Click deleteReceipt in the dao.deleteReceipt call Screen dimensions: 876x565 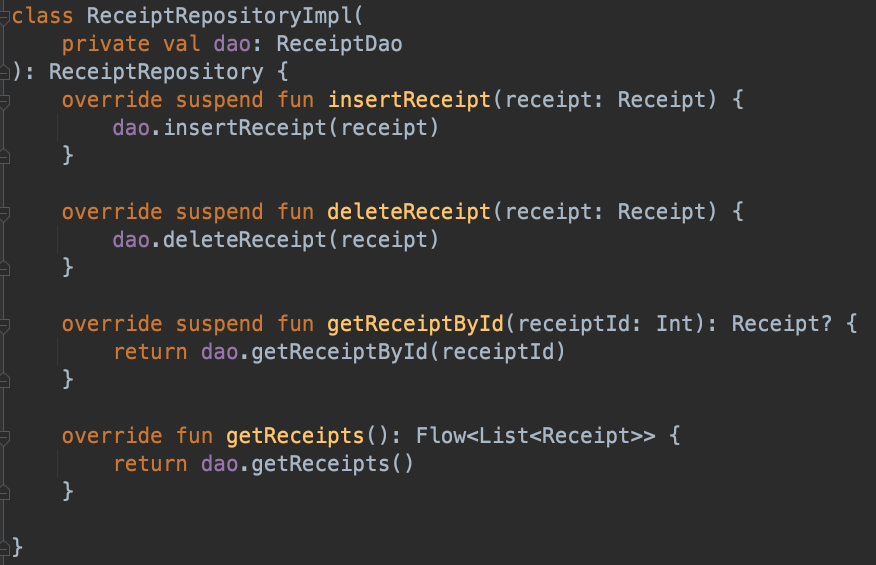[245, 240]
